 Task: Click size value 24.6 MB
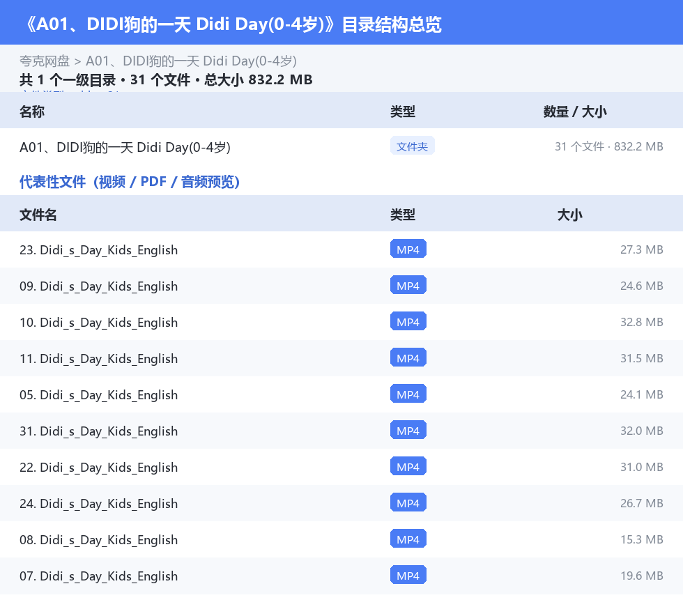[642, 286]
